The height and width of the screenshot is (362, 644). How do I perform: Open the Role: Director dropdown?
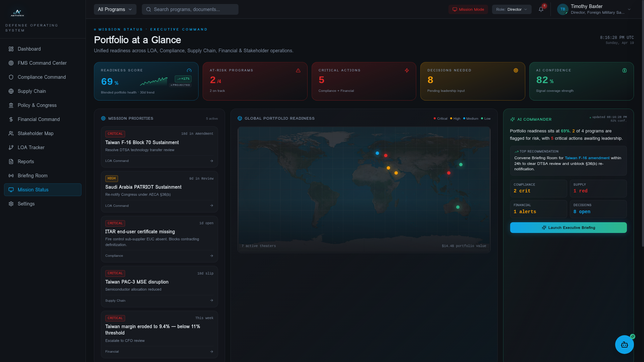click(512, 9)
